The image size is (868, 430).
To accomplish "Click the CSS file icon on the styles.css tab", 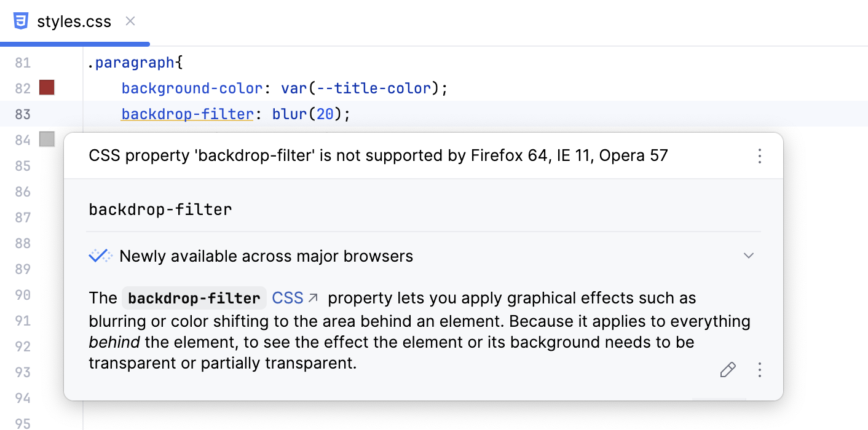I will point(22,20).
